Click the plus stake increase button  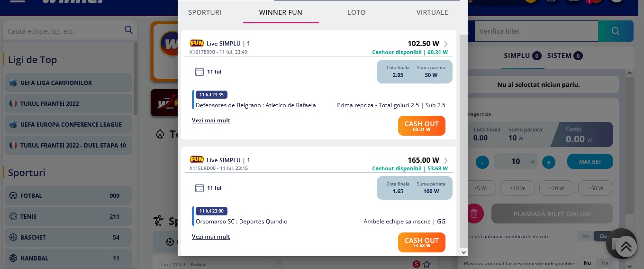click(x=548, y=162)
